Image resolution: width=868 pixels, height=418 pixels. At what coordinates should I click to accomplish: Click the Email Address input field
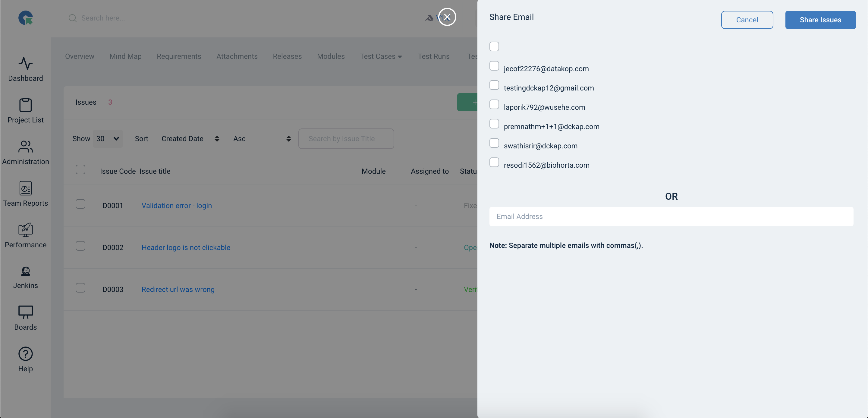(671, 217)
